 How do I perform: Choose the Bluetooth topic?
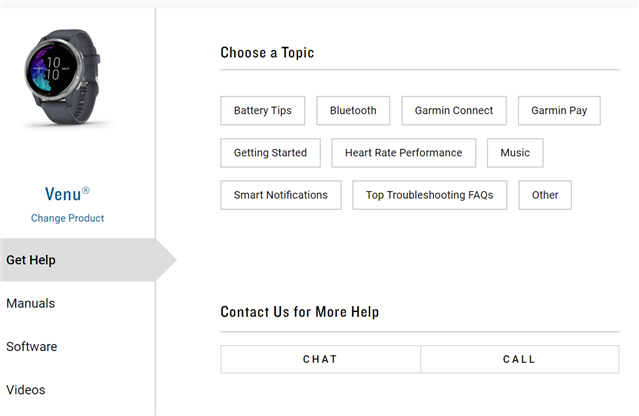pyautogui.click(x=353, y=111)
